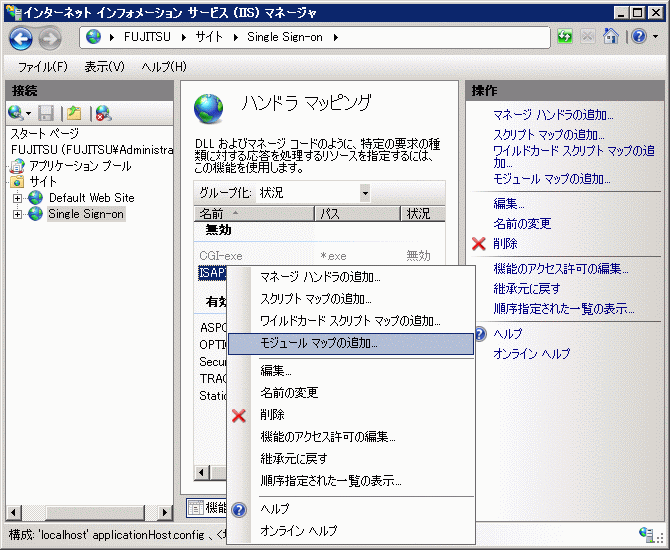Sort by the 名前 column header
The image size is (670, 550).
[254, 213]
